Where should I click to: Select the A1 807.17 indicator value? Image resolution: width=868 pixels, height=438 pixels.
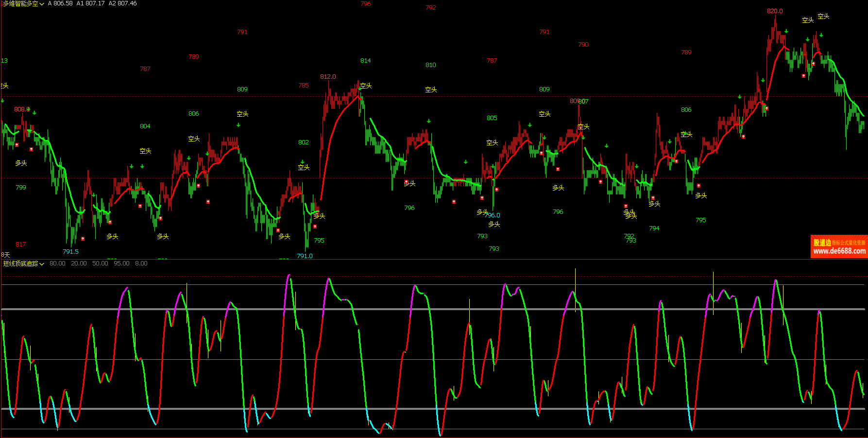pos(90,3)
